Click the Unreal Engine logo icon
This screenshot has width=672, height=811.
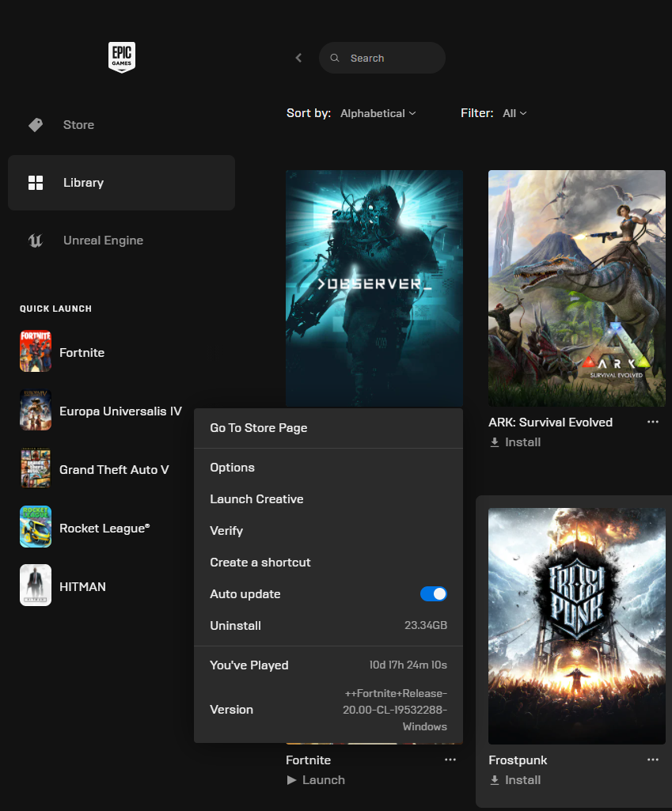[x=36, y=241]
